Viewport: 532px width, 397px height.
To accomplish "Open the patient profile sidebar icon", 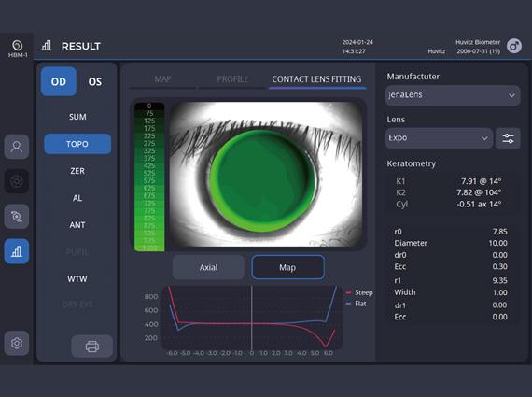I will point(17,147).
